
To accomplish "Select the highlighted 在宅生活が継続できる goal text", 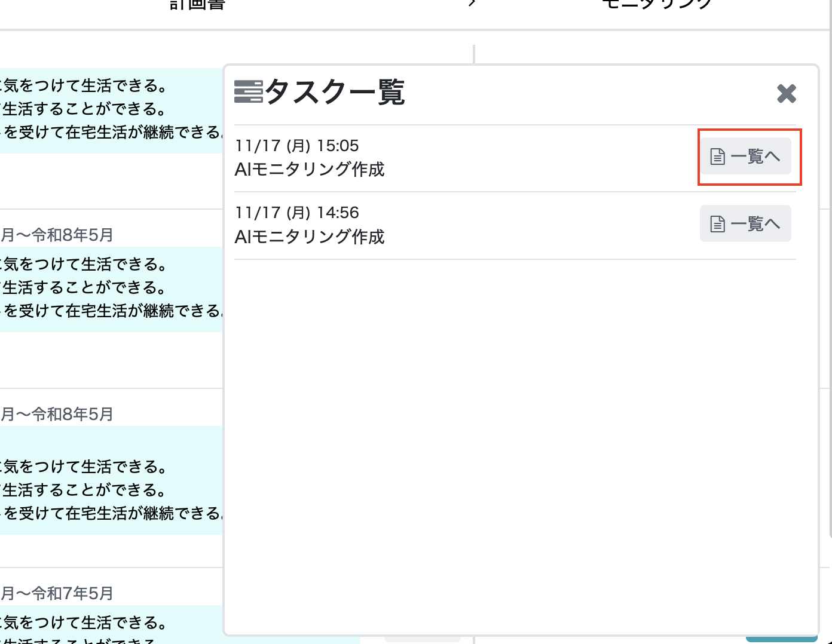I will 108,132.
